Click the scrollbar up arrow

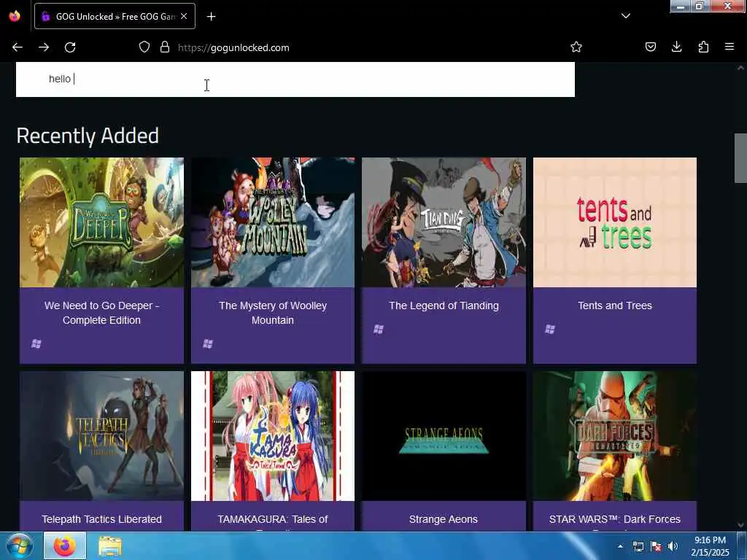pos(740,68)
